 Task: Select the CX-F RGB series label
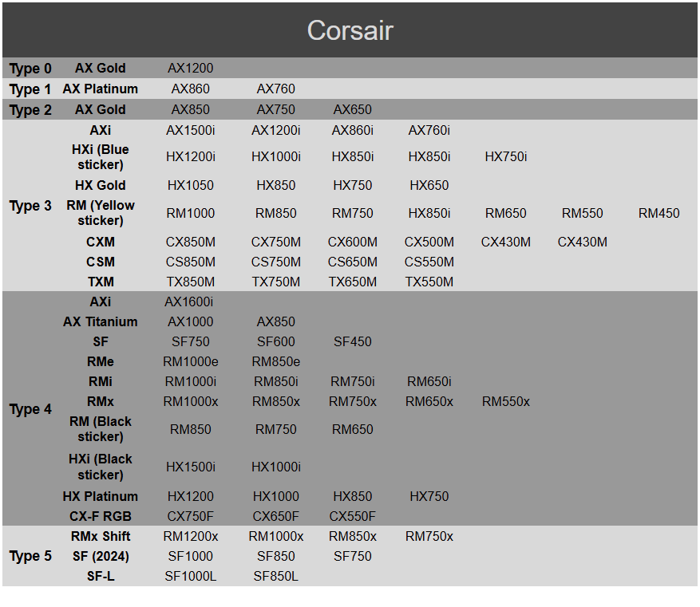coord(101,516)
